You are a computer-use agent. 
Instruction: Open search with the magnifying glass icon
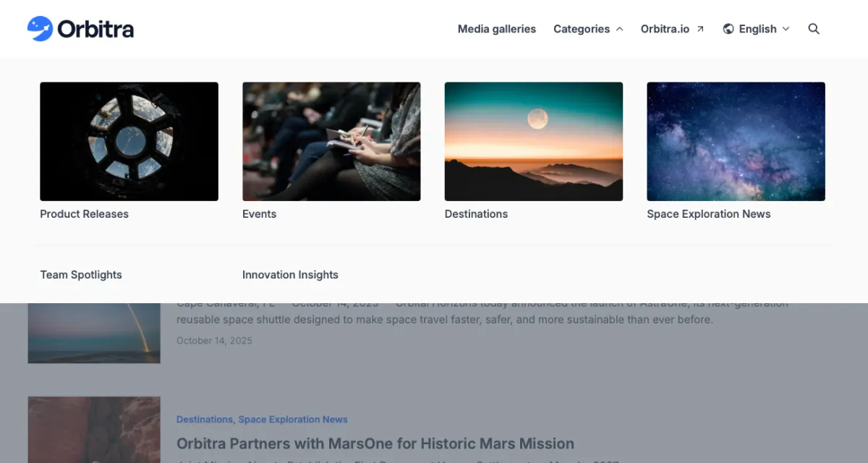(x=814, y=29)
